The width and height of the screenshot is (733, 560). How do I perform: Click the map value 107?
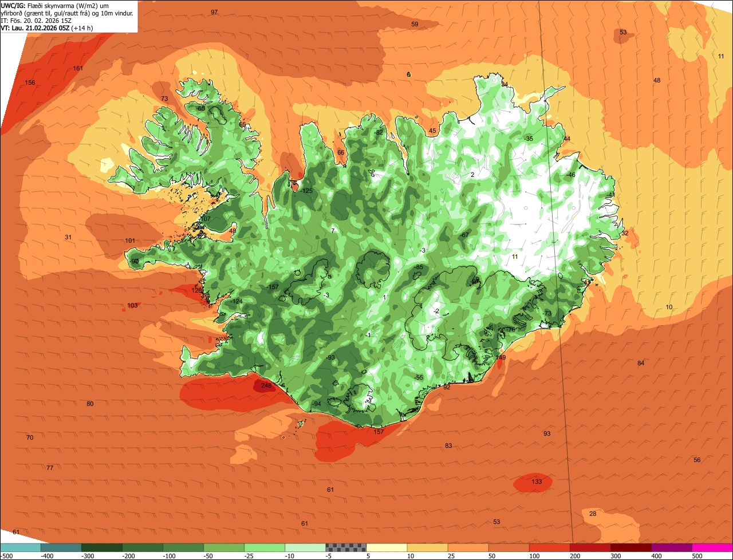coord(205,219)
